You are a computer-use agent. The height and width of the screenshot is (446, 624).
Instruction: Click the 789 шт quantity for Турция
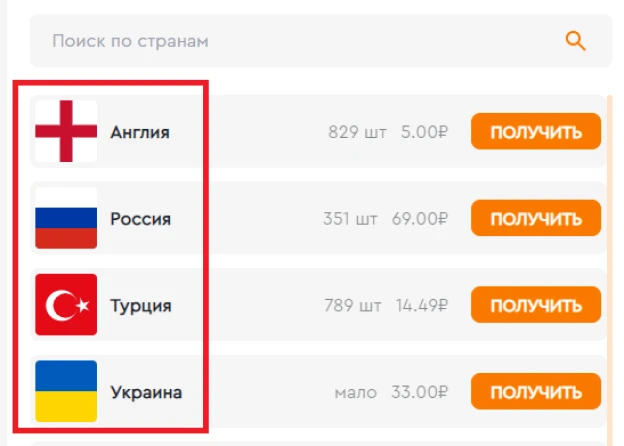(x=353, y=306)
